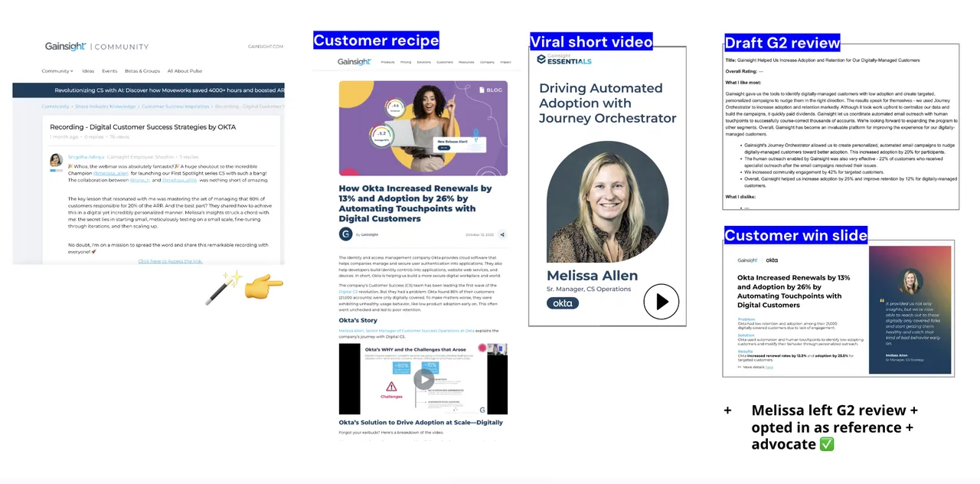
Task: Click the blog article share icon
Action: tap(502, 234)
